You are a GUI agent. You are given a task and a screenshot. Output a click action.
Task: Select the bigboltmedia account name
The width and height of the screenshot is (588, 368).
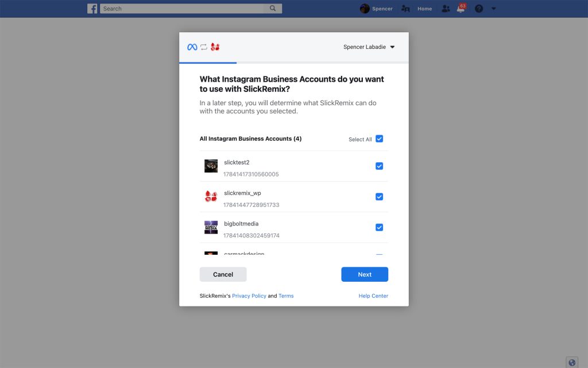[241, 224]
